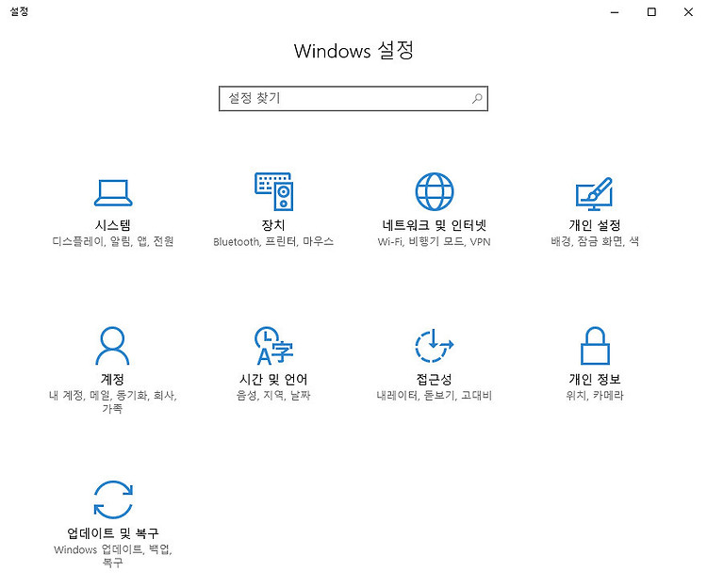Click the text 내레이터, 돋보기, 고대비
The width and height of the screenshot is (707, 588).
point(434,396)
